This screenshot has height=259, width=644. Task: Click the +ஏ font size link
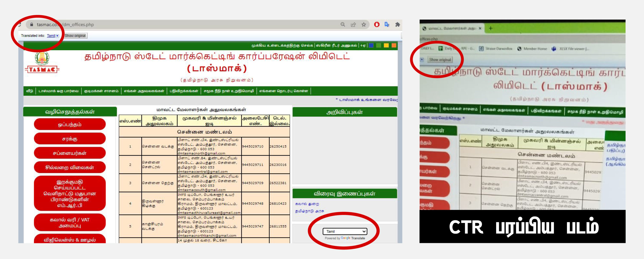363,46
